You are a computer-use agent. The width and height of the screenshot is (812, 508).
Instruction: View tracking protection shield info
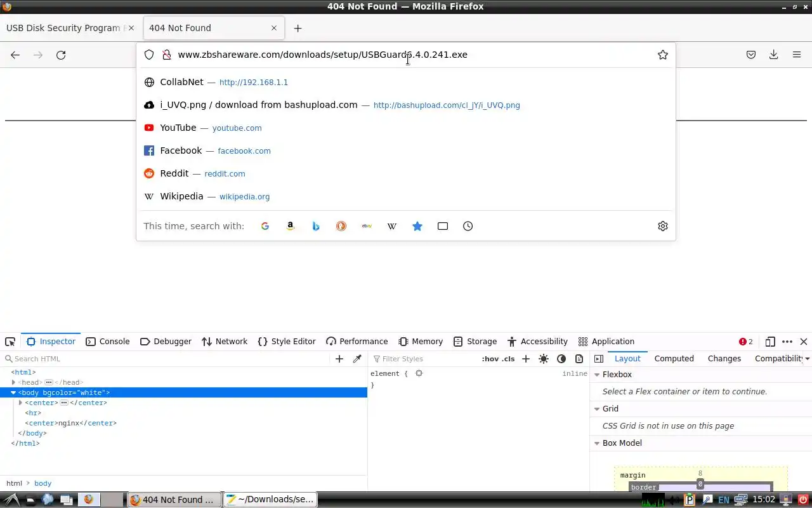click(149, 55)
